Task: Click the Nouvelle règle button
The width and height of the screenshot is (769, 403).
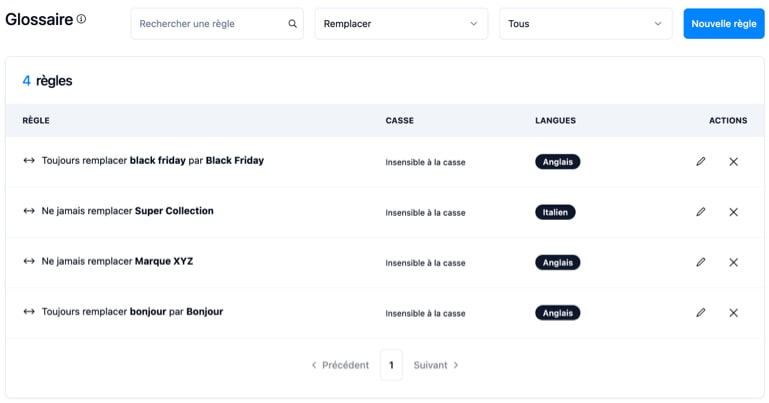Action: point(724,24)
